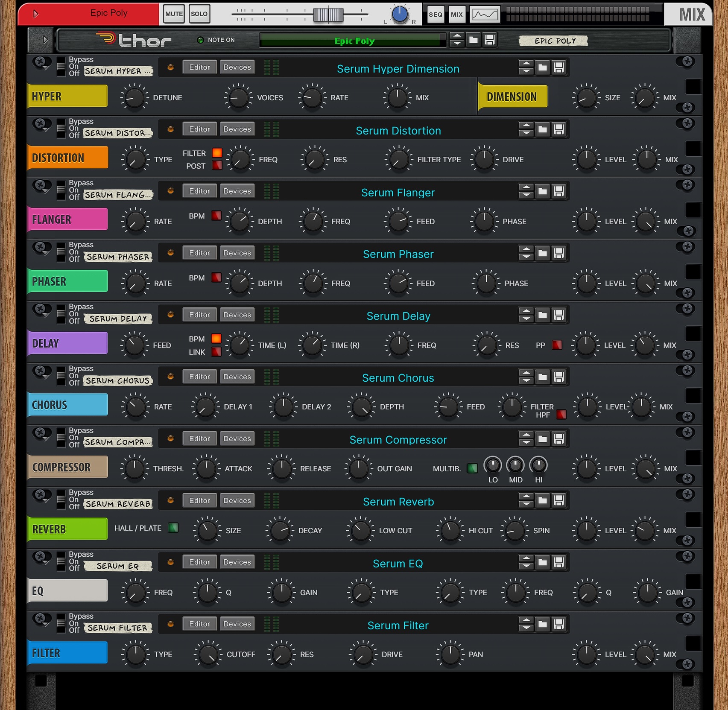Enable BPM sync on the Phaser
Viewport: 728px width, 710px height.
[x=216, y=278]
